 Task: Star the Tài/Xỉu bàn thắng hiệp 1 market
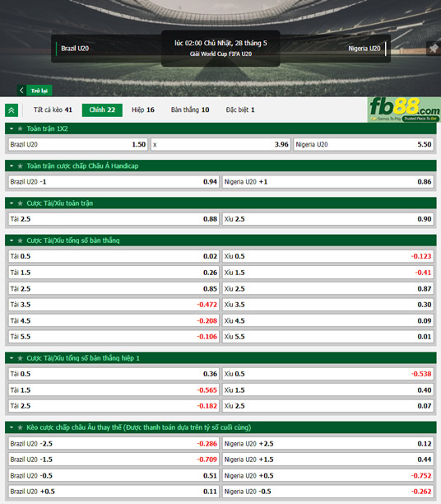[20, 358]
